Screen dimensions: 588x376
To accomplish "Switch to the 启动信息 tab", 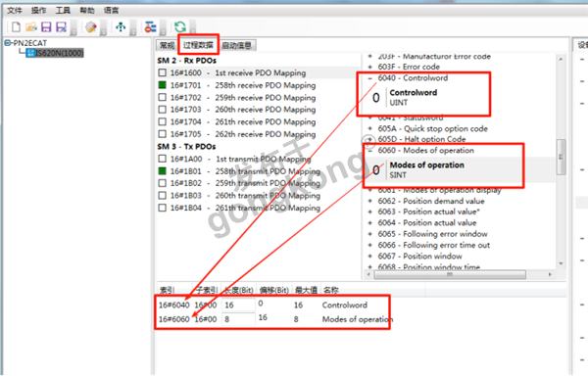I will [x=237, y=45].
